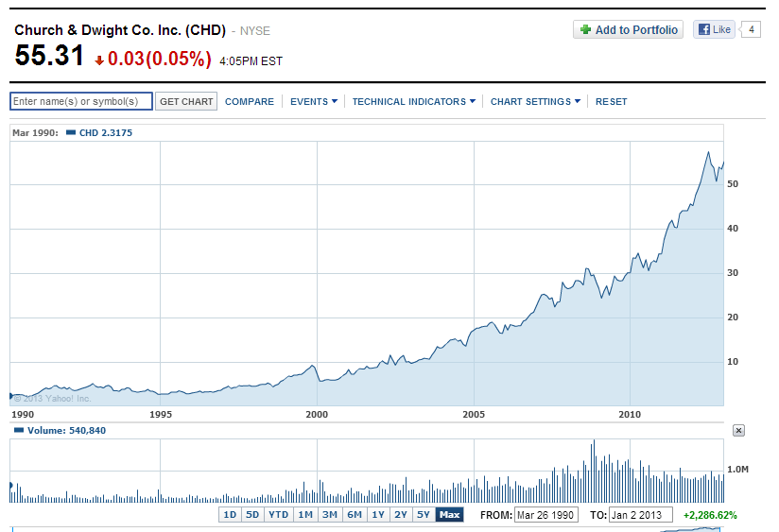This screenshot has height=532, width=779.
Task: Click the 1.0M volume axis label
Action: [737, 470]
